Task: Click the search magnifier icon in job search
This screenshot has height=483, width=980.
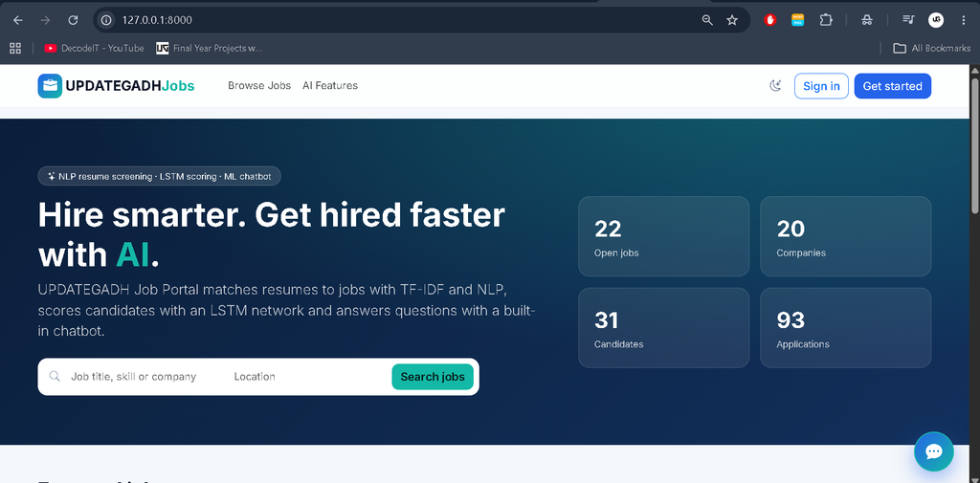Action: (55, 376)
